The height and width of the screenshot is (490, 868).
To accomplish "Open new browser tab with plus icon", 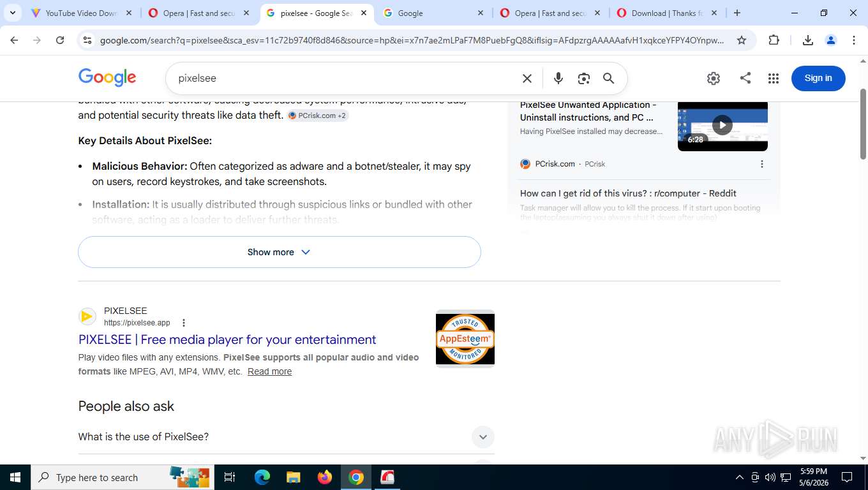I will coord(737,13).
